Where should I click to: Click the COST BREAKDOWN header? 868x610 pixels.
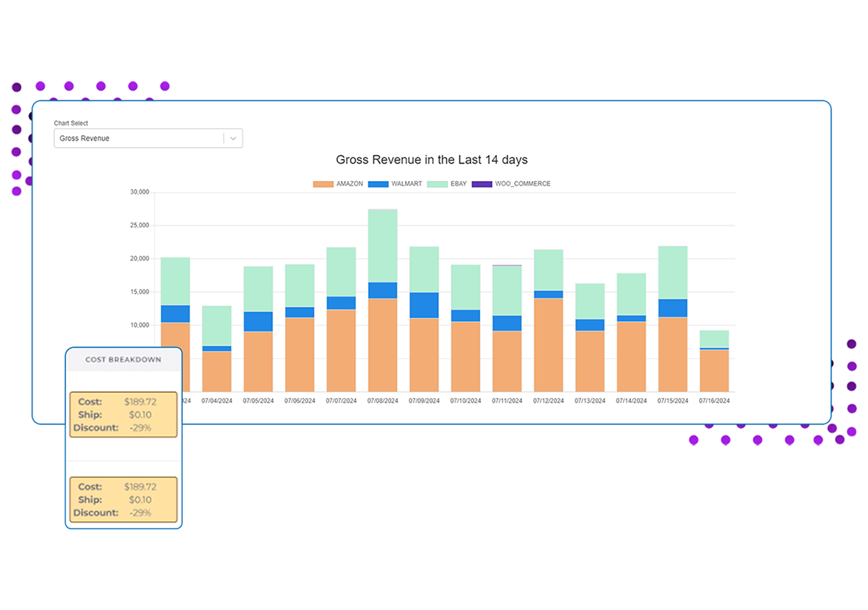[x=123, y=360]
